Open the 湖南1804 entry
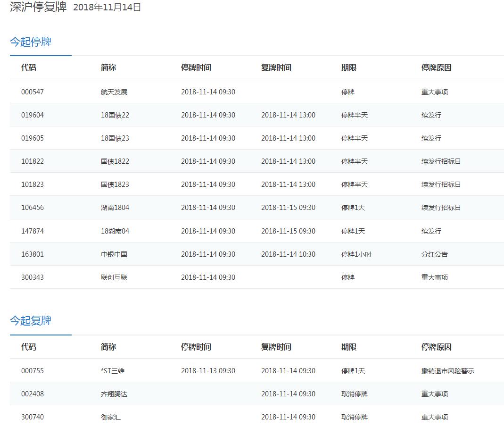 [x=115, y=208]
